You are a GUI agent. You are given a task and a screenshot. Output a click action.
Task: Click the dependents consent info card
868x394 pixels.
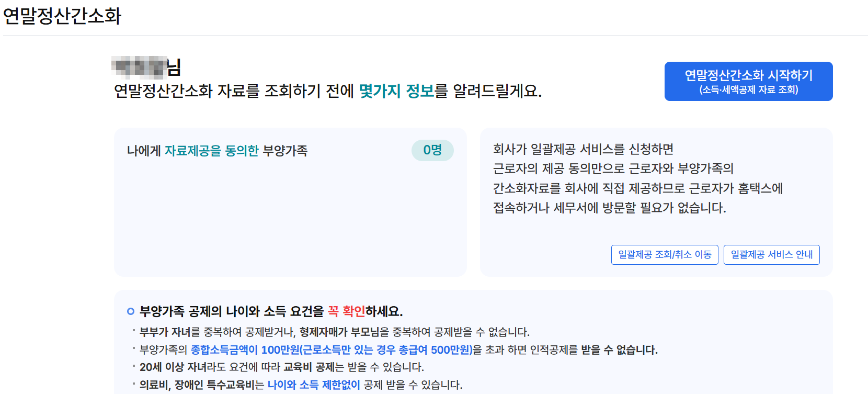point(291,201)
